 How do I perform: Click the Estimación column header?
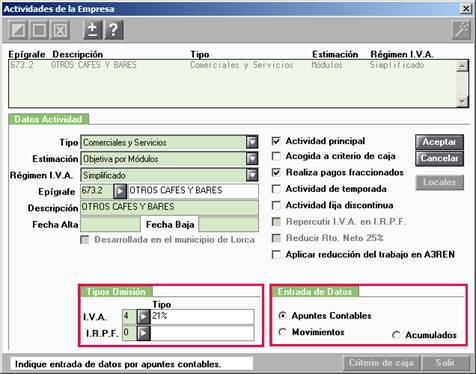click(x=335, y=54)
